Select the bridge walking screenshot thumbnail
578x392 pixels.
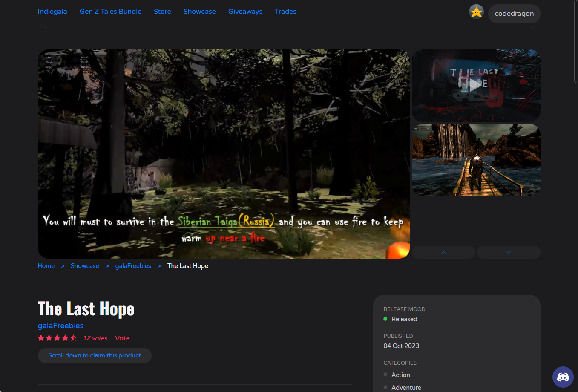(x=476, y=160)
